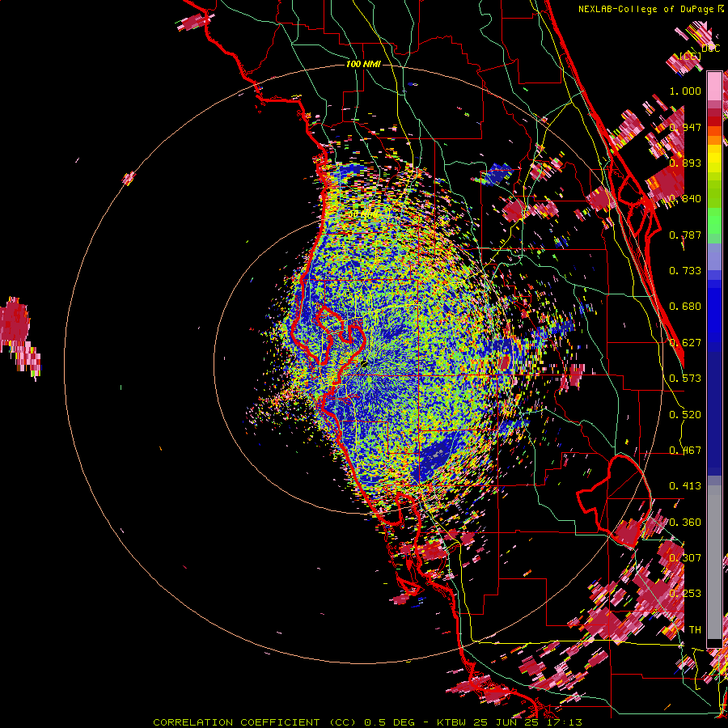This screenshot has width=728, height=728.
Task: Pick the light pink segment of the color bar
Action: tap(714, 87)
